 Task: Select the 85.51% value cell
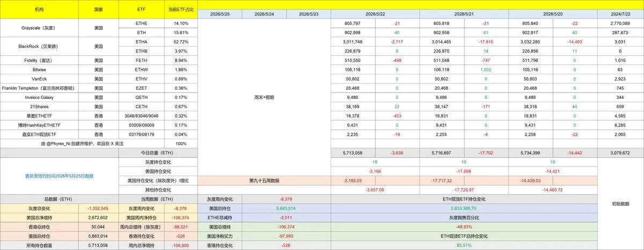[464, 245]
